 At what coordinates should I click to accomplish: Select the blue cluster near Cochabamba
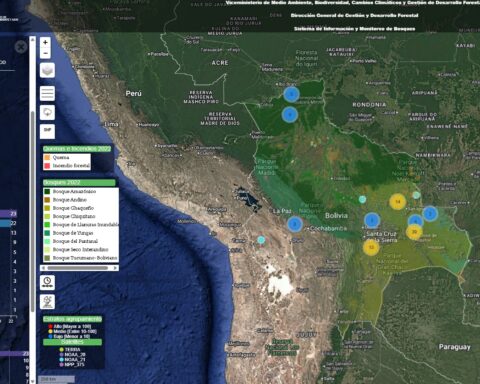pos(295,224)
